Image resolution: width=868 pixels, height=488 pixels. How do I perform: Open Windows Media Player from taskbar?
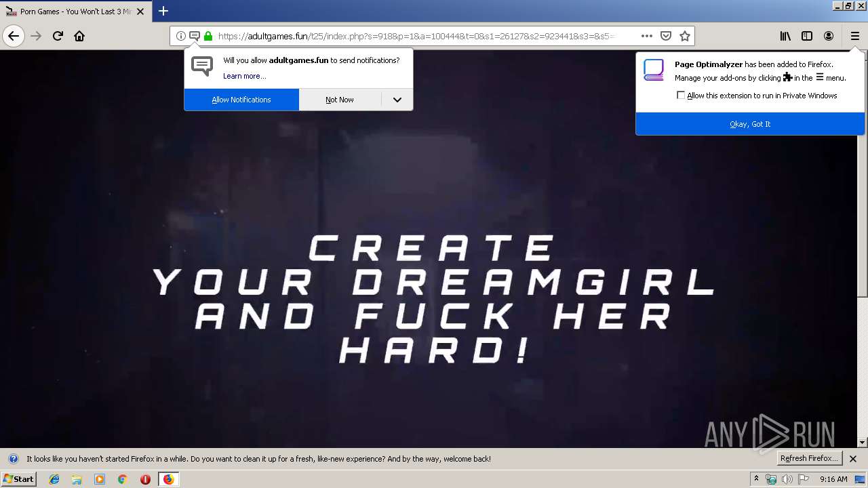100,479
